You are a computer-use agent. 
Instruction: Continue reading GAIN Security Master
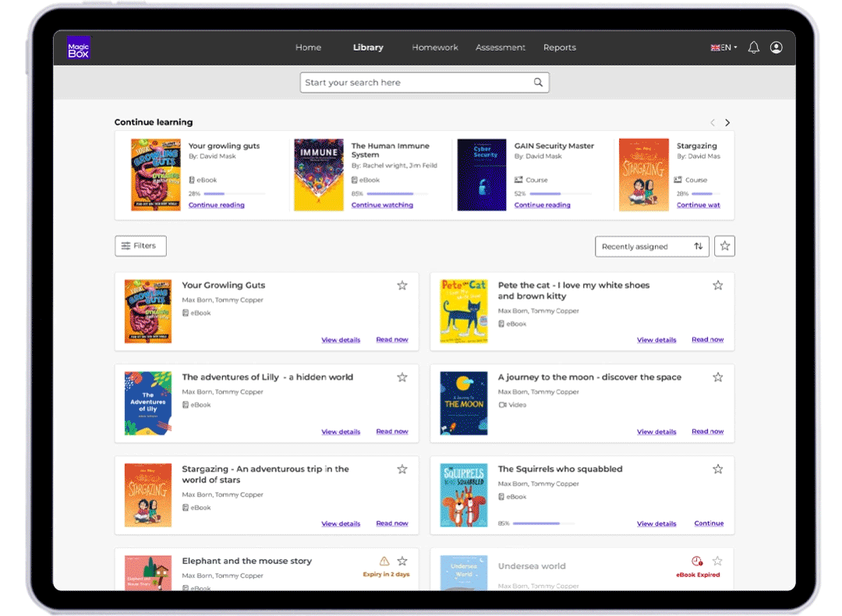(x=543, y=204)
